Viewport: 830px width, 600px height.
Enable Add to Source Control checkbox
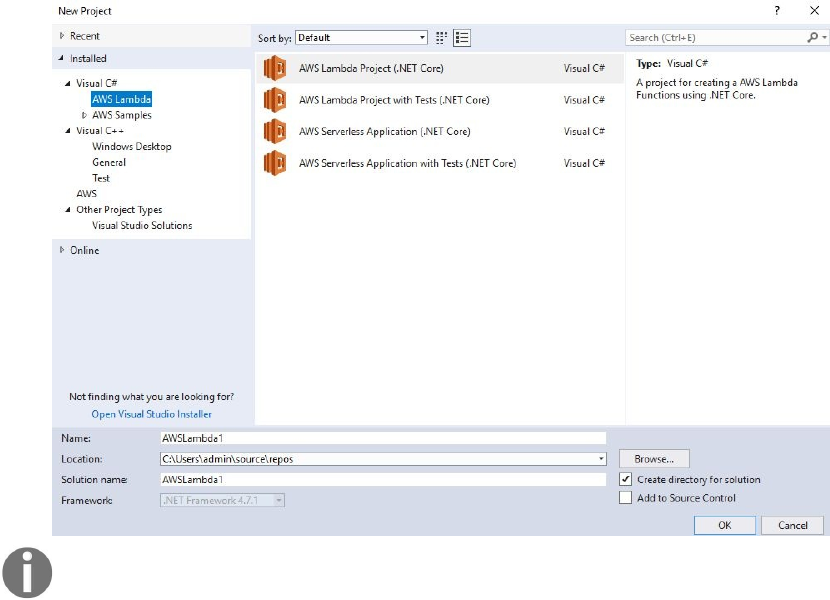point(625,498)
